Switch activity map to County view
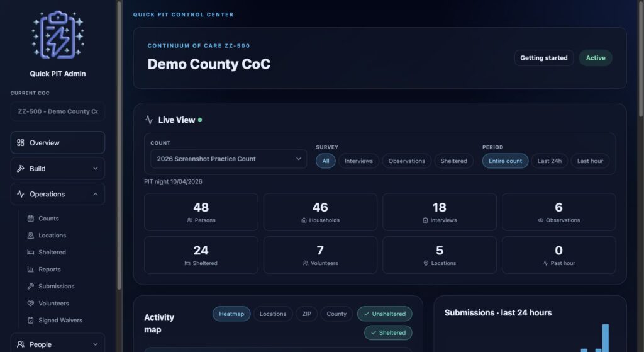The height and width of the screenshot is (352, 644). (336, 314)
